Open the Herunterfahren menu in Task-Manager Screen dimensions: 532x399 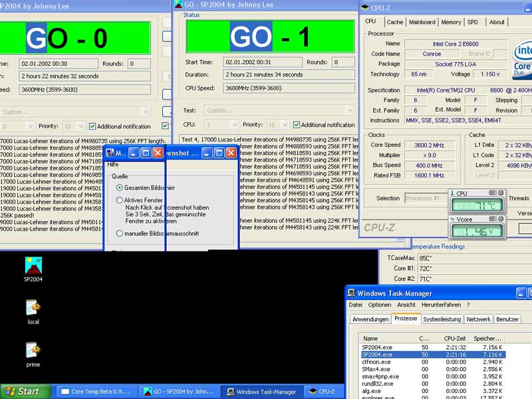tap(441, 305)
